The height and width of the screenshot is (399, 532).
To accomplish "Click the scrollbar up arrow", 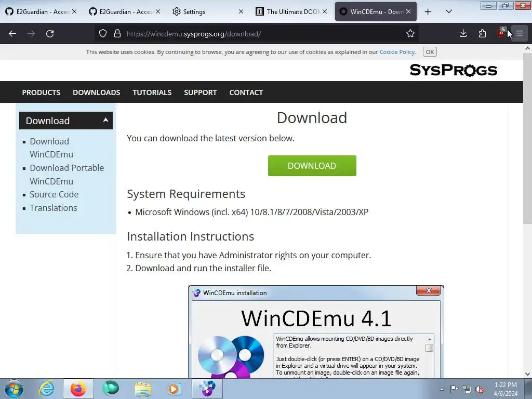I will pyautogui.click(x=527, y=48).
